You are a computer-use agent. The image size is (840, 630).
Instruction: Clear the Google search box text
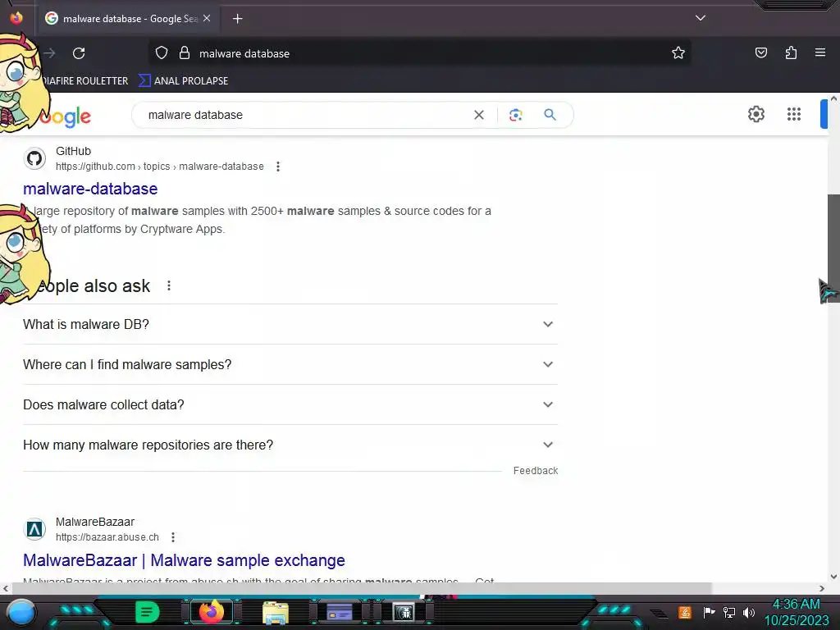coord(479,115)
